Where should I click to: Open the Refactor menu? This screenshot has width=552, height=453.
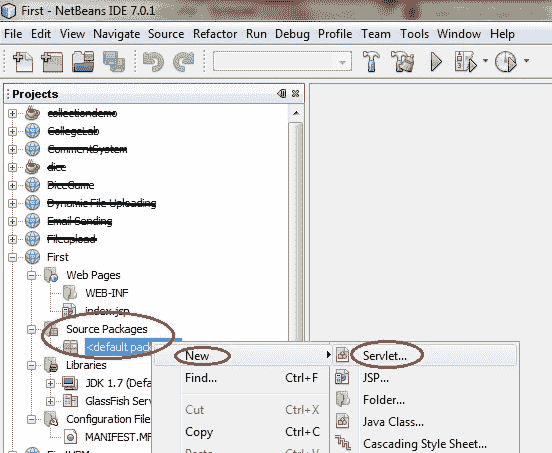pos(215,34)
